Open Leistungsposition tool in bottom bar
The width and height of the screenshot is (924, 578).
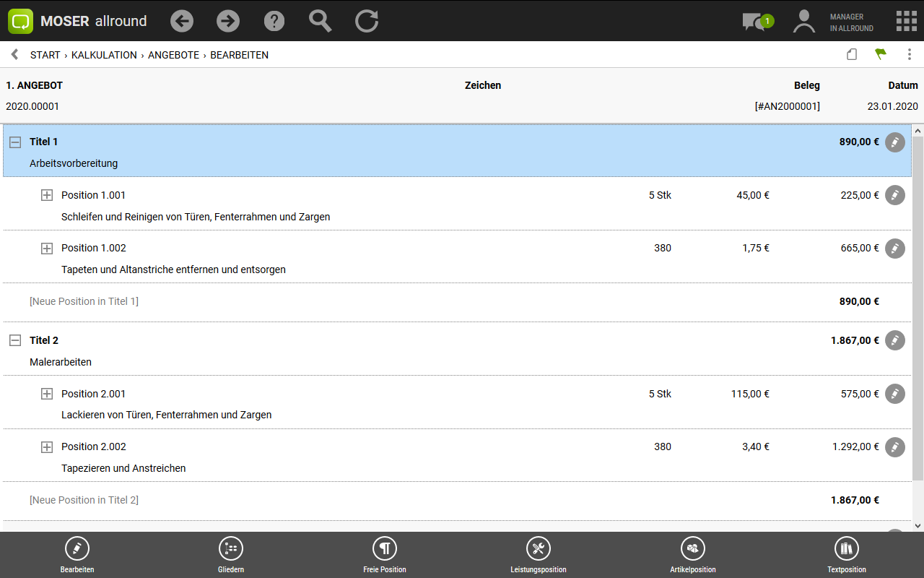(x=538, y=554)
